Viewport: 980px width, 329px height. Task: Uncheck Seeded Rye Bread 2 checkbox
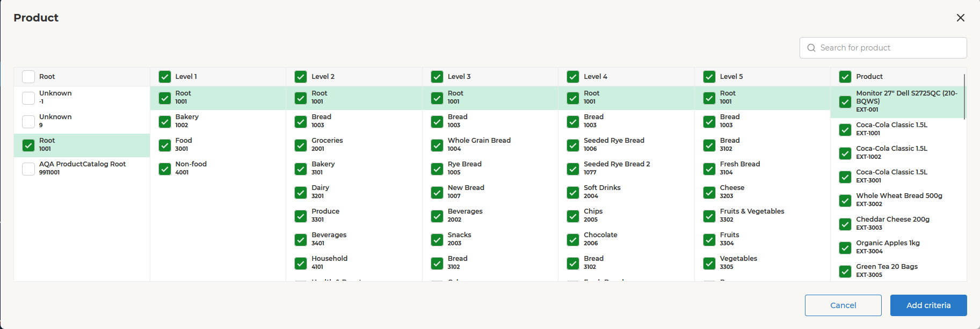pyautogui.click(x=573, y=169)
